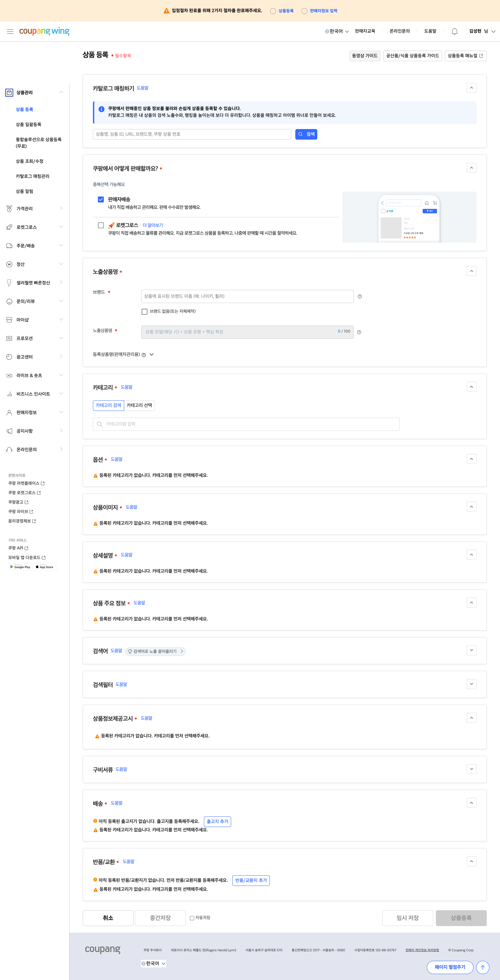Switch to the 카테고리 검색 tab
This screenshot has width=500, height=980.
point(108,405)
